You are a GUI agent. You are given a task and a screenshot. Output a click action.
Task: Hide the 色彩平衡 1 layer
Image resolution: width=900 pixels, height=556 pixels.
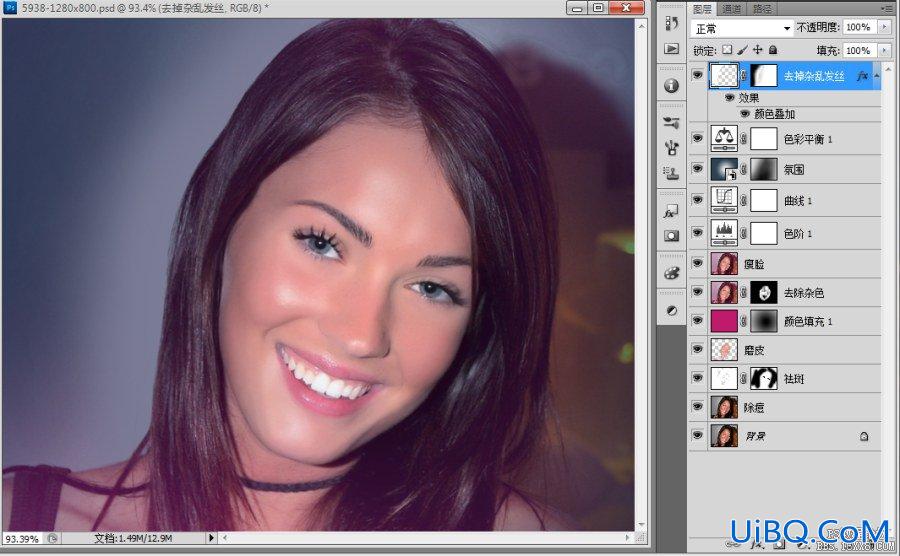(x=697, y=138)
